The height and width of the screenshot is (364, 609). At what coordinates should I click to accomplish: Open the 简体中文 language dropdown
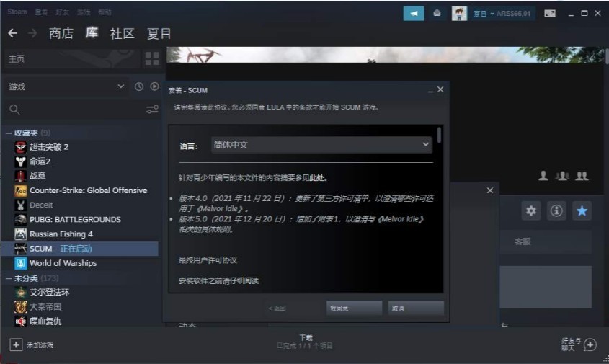tap(321, 145)
